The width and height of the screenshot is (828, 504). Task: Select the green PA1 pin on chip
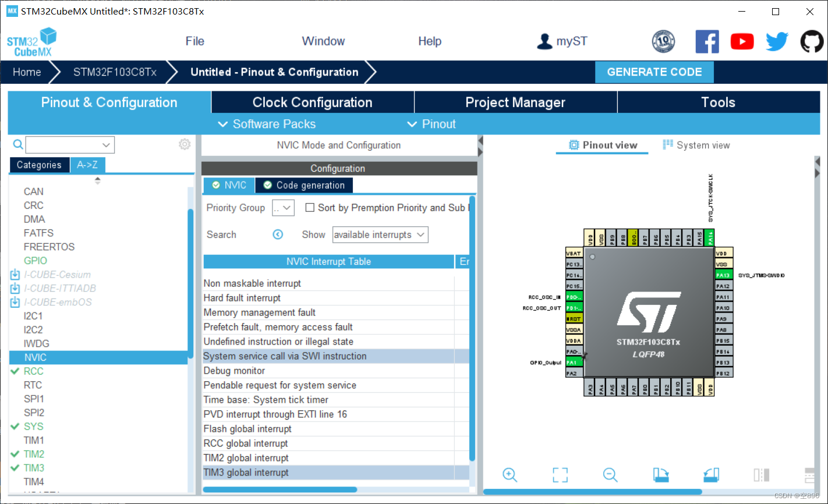pyautogui.click(x=574, y=363)
